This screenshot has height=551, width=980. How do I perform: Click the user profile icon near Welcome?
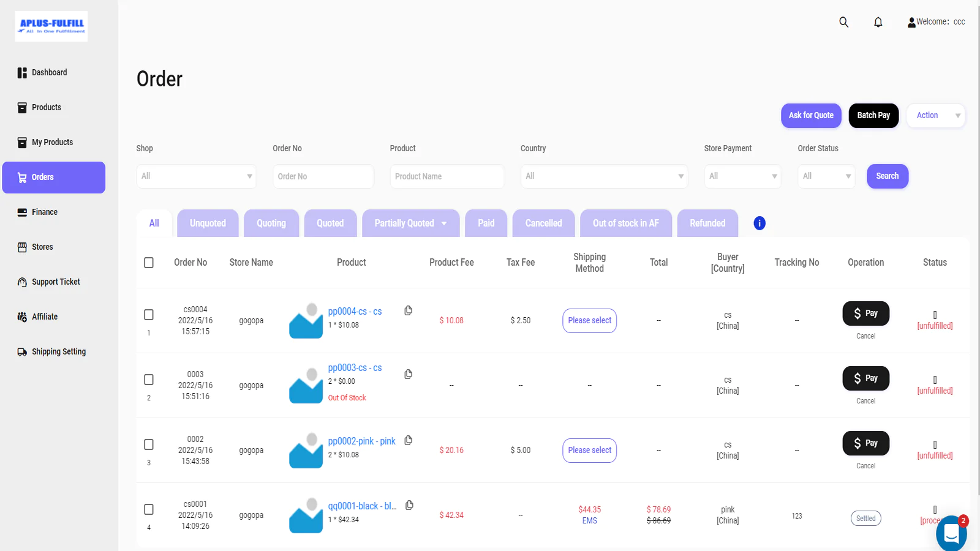click(911, 22)
